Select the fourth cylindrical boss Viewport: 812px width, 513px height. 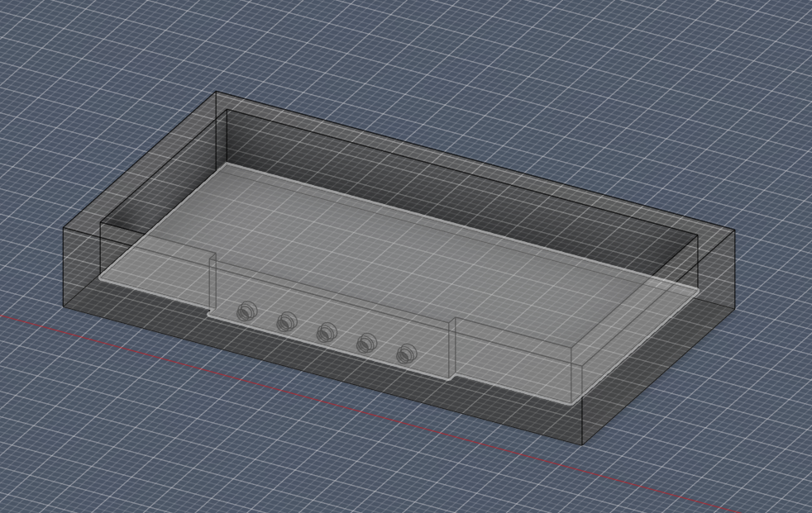(365, 343)
